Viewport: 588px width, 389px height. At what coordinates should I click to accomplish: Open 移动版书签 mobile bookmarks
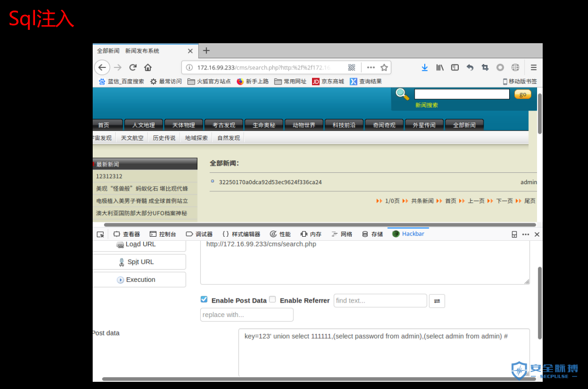(x=520, y=81)
